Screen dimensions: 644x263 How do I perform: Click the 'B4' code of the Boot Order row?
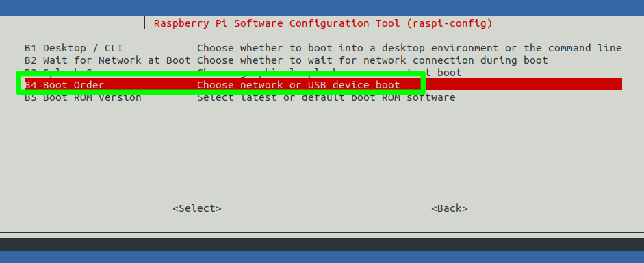pos(31,85)
